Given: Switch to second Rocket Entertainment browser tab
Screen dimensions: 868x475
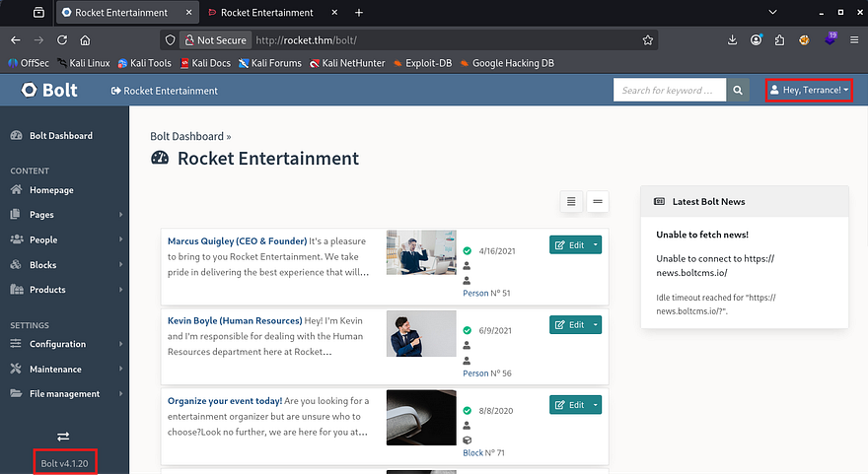Looking at the screenshot, I should pyautogui.click(x=266, y=13).
